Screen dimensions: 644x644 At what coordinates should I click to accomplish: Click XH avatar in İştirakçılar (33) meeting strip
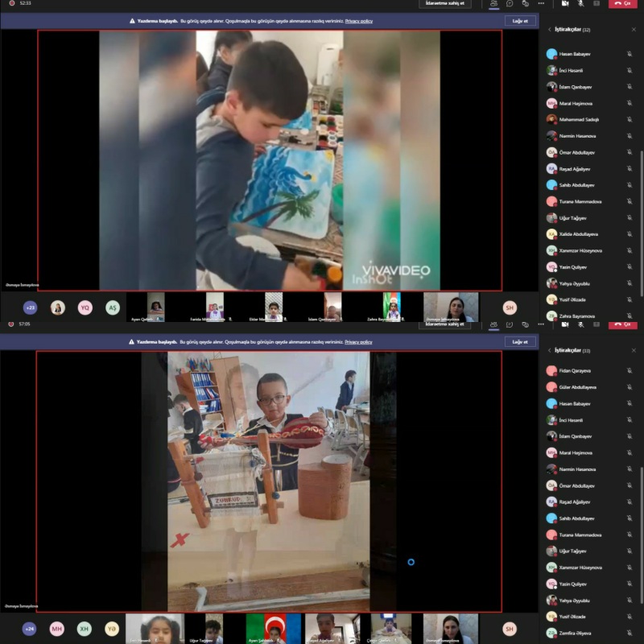tap(85, 629)
